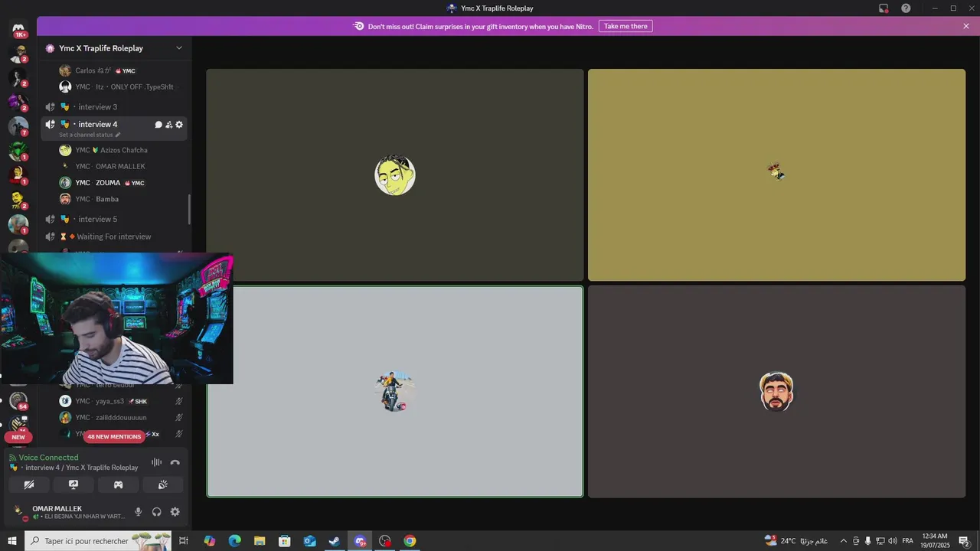Open own user profile OMAR MALLEK panel
The image size is (980, 551).
tap(69, 512)
